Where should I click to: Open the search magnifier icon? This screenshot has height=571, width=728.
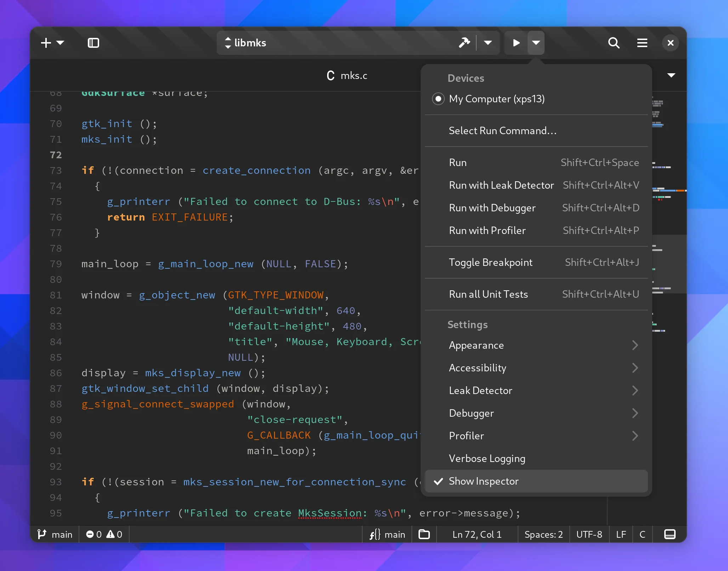614,43
